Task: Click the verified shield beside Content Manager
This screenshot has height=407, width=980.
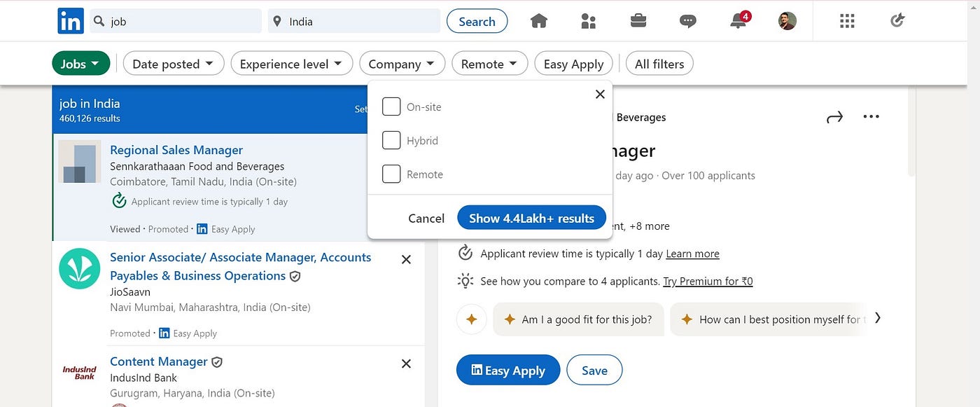Action: (217, 362)
